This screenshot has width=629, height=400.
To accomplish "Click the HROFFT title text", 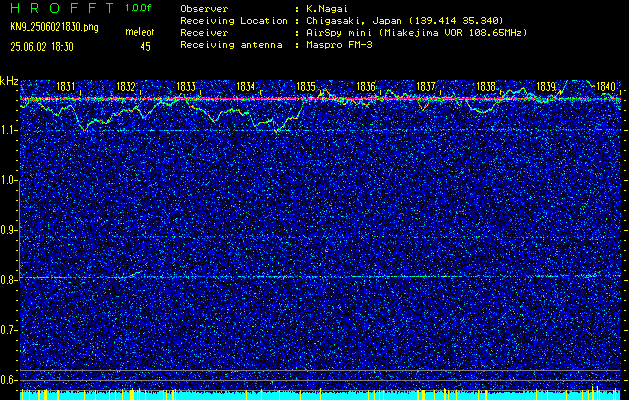I will click(x=62, y=8).
